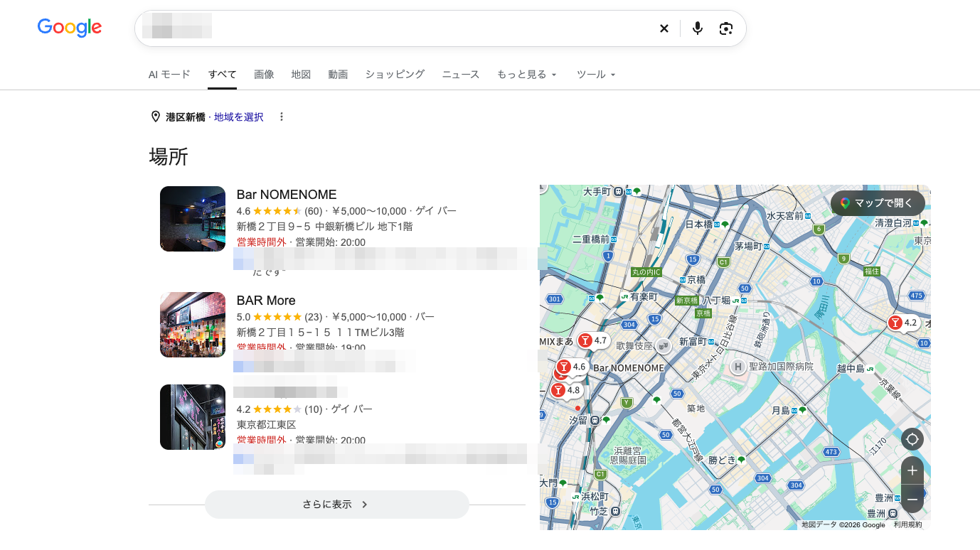Switch to 動画 tab

coord(338,74)
